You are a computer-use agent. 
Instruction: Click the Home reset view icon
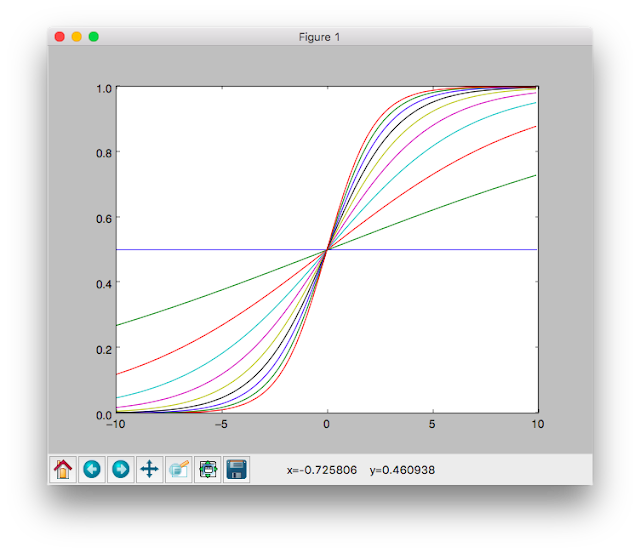(x=63, y=469)
